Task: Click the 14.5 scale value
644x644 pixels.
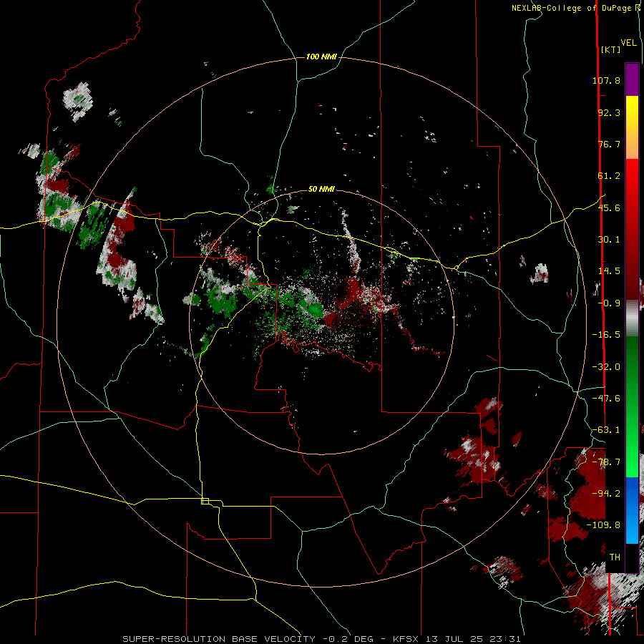Action: point(609,271)
